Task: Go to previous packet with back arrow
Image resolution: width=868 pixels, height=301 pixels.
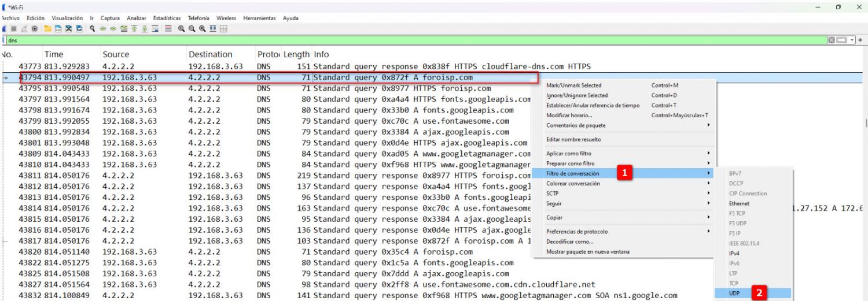Action: 103,29
